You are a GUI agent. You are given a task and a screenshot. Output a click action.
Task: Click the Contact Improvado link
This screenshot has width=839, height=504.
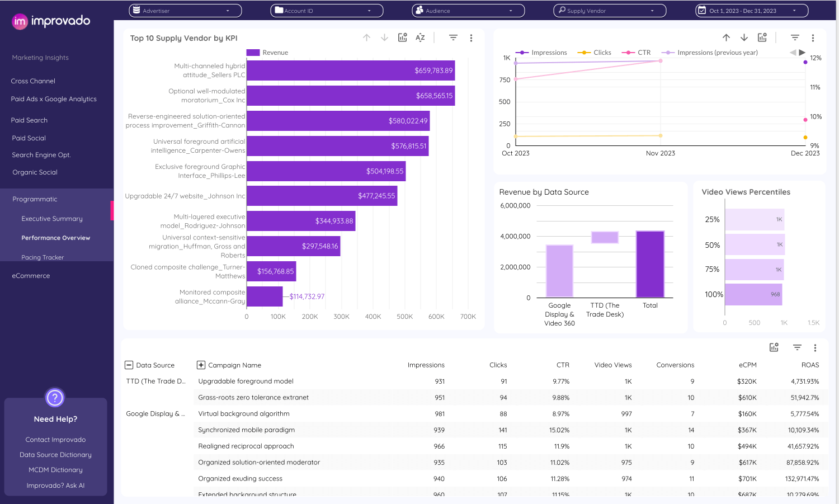tap(55, 440)
